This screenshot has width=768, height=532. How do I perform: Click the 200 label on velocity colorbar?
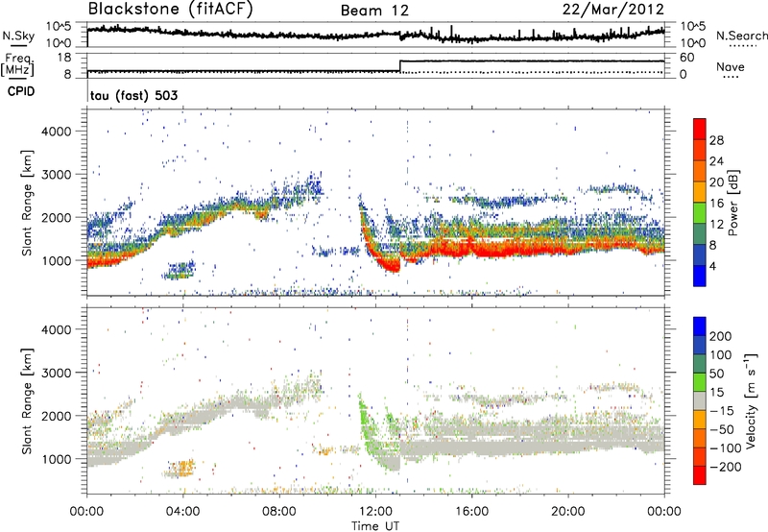tap(721, 336)
